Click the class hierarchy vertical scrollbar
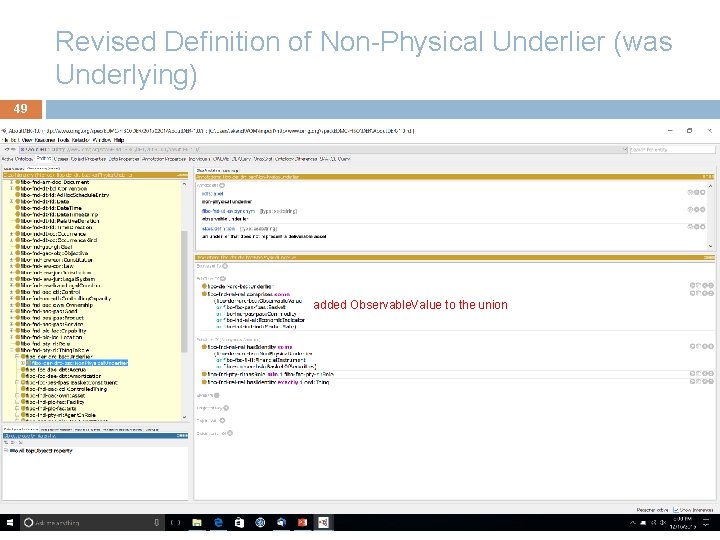This screenshot has height=540, width=720. coord(185,291)
